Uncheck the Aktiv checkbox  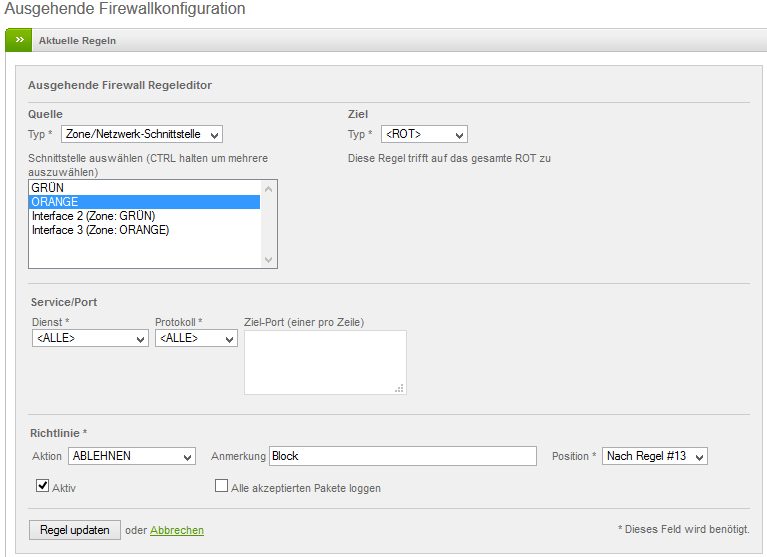coord(43,487)
